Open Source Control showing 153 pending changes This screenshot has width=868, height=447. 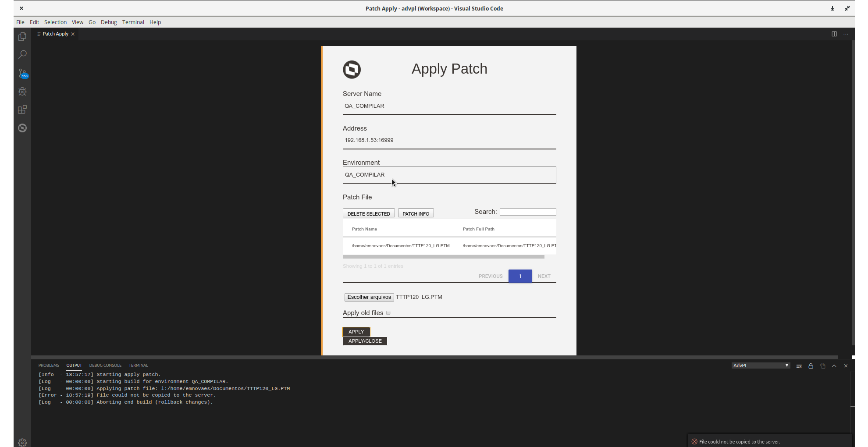click(22, 73)
